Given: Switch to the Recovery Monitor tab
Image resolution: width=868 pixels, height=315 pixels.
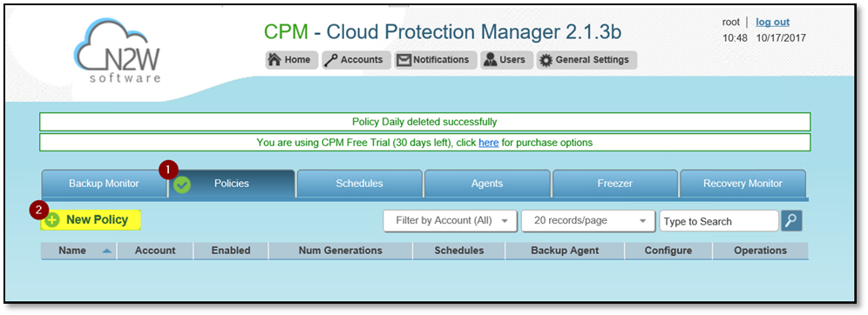Looking at the screenshot, I should click(x=743, y=184).
